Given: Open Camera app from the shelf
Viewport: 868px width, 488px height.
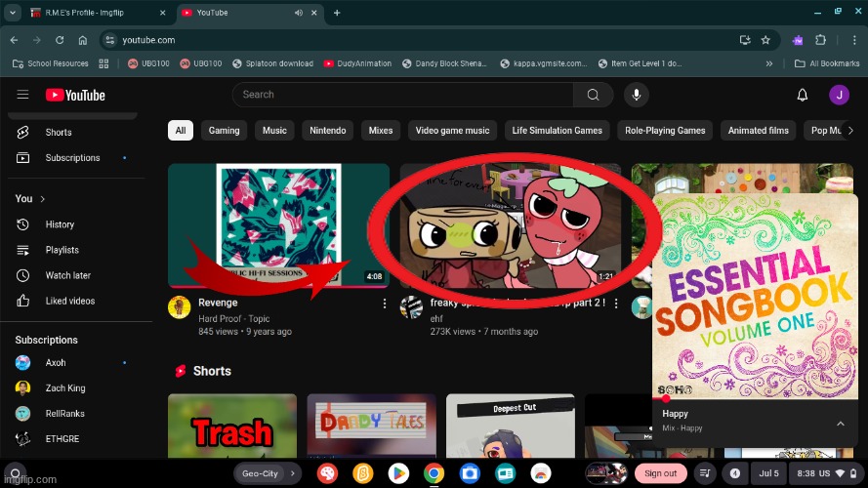Looking at the screenshot, I should (470, 473).
